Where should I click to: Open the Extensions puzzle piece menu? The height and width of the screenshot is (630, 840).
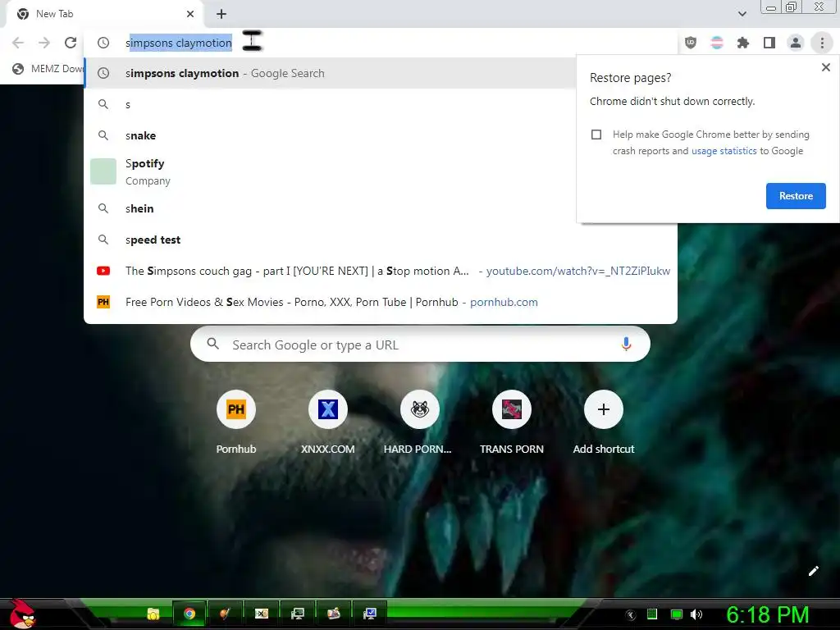pos(743,43)
